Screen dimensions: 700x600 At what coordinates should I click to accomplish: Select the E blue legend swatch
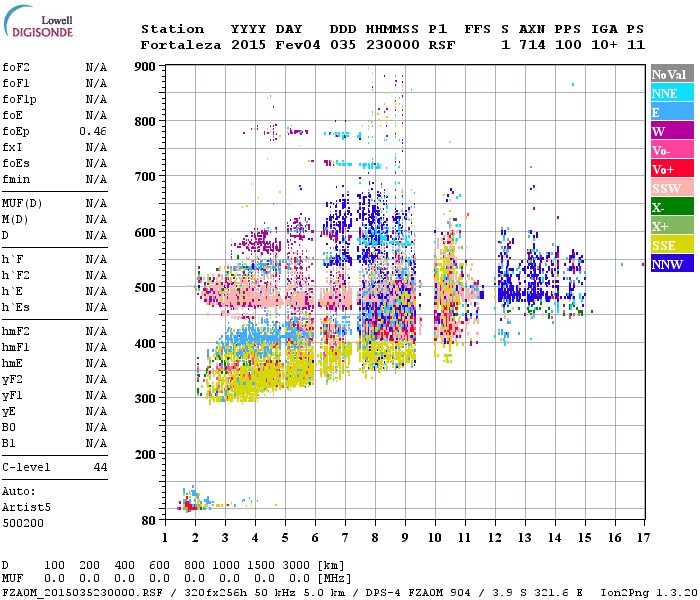point(672,112)
